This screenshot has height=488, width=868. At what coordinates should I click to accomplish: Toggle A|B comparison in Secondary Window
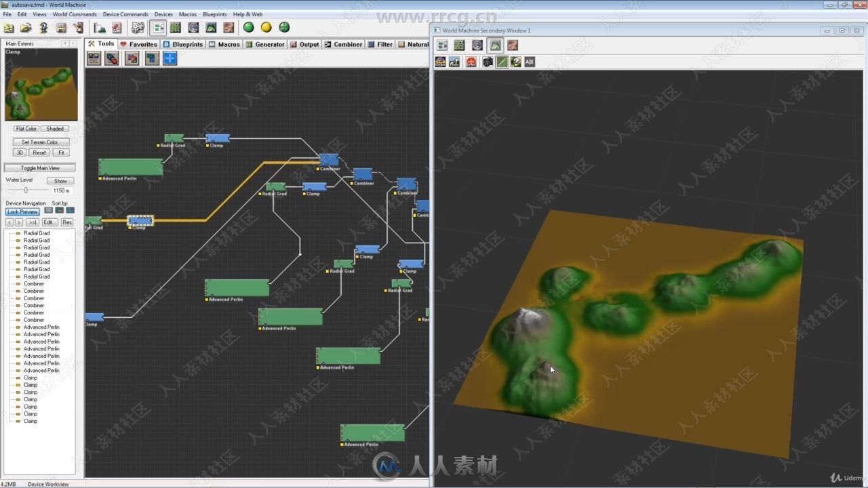(530, 62)
